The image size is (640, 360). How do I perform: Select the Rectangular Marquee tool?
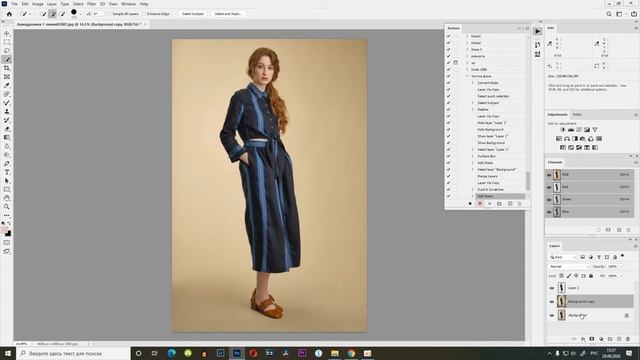[7, 42]
